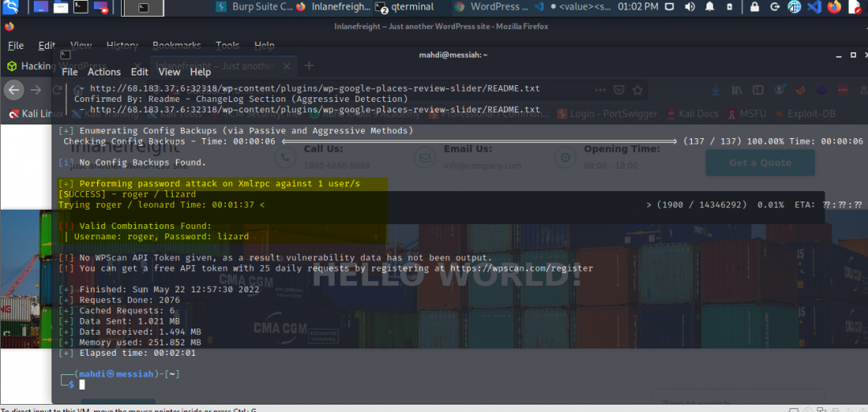Image resolution: width=868 pixels, height=412 pixels.
Task: Open Firefox Edit menu
Action: (47, 45)
